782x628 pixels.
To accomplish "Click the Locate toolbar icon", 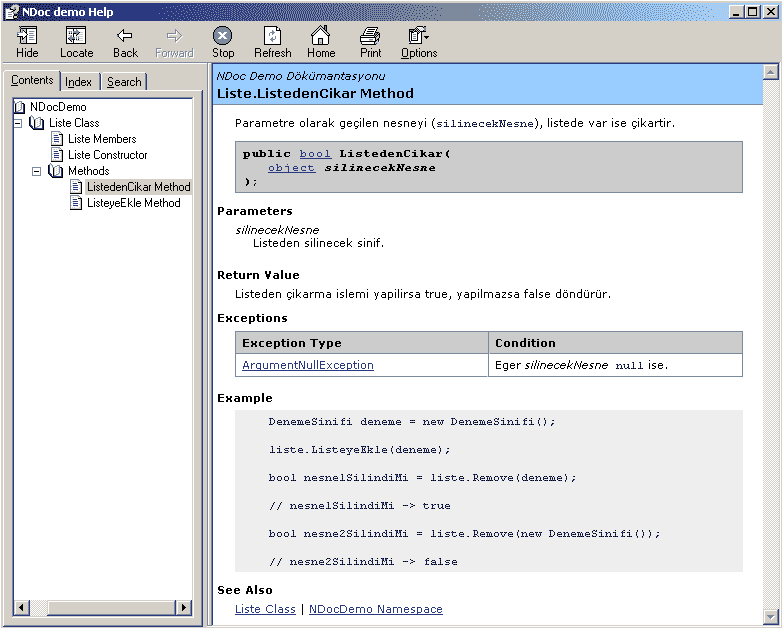I will point(76,36).
